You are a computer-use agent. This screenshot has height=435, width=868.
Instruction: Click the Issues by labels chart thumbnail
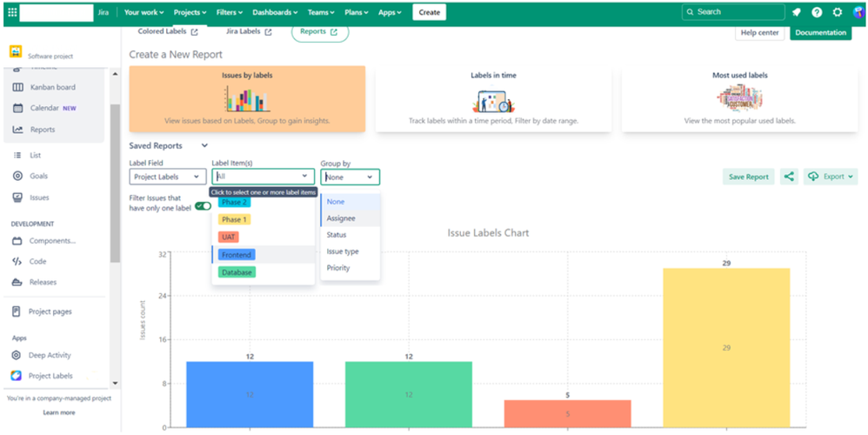coord(247,99)
